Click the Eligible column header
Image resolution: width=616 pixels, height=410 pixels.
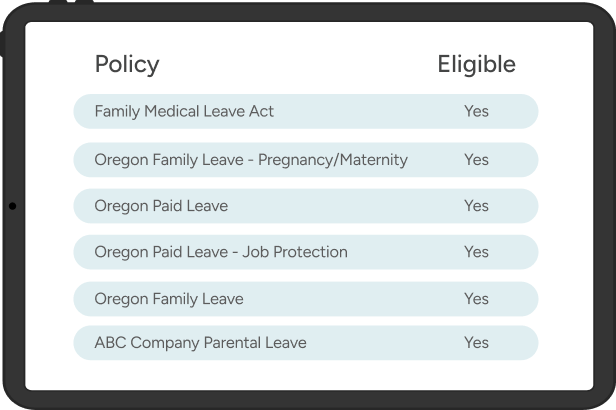click(x=476, y=65)
